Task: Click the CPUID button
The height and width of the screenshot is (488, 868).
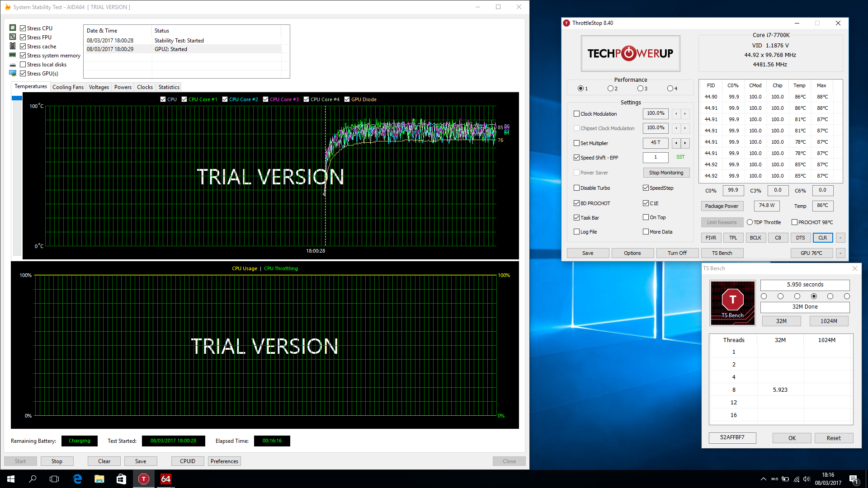Action: click(x=188, y=461)
